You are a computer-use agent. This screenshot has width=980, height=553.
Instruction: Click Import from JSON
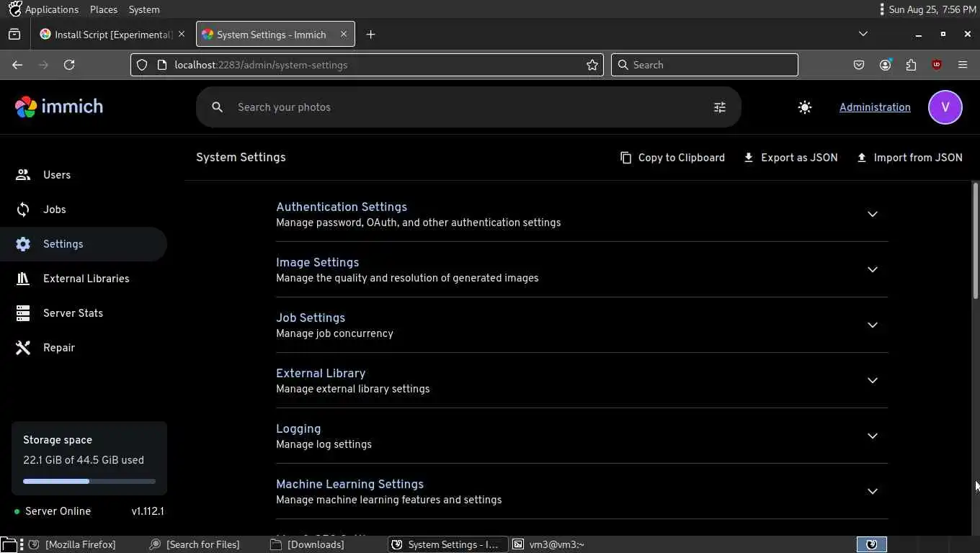(x=909, y=158)
